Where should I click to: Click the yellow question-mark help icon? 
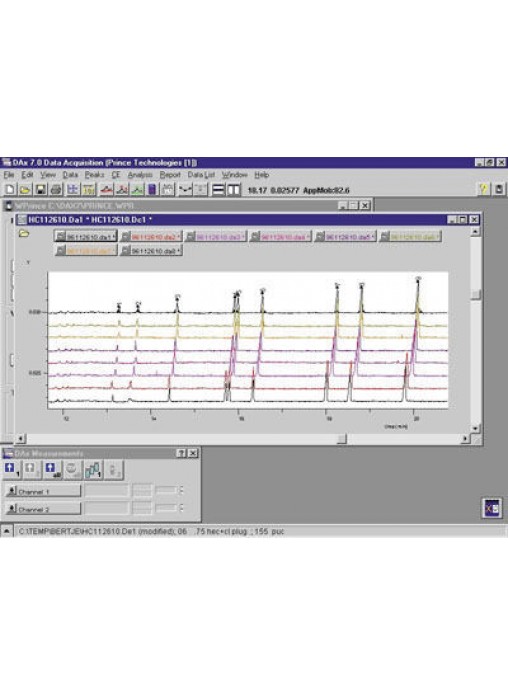pos(483,190)
